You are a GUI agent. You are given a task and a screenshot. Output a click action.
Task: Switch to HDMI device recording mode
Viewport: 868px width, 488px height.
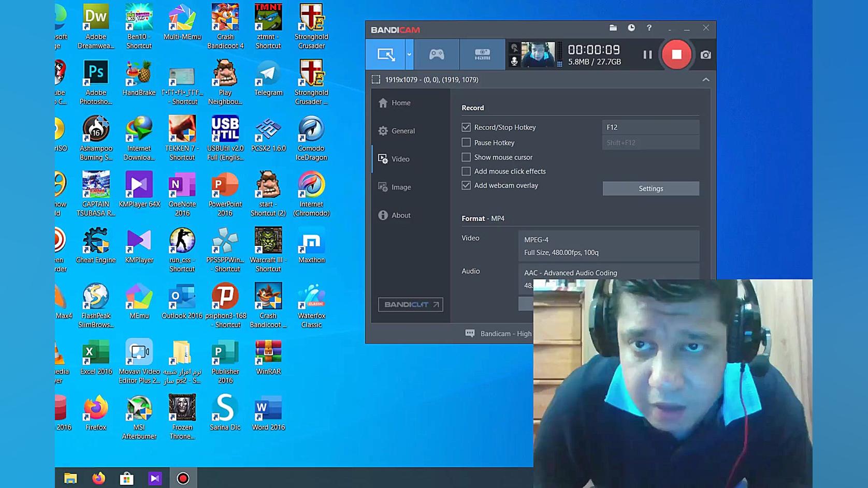click(x=482, y=54)
